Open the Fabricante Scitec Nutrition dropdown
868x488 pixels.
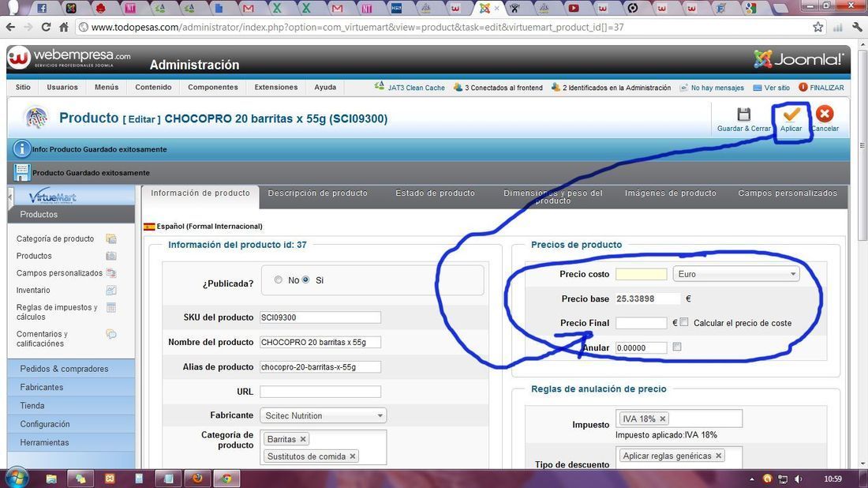[324, 415]
